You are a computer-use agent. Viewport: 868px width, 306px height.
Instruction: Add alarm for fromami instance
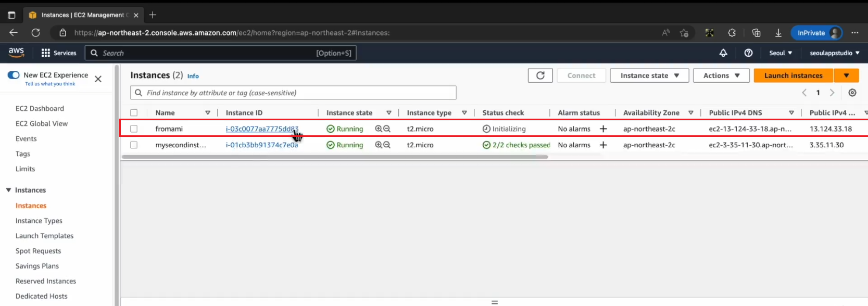[x=603, y=129]
